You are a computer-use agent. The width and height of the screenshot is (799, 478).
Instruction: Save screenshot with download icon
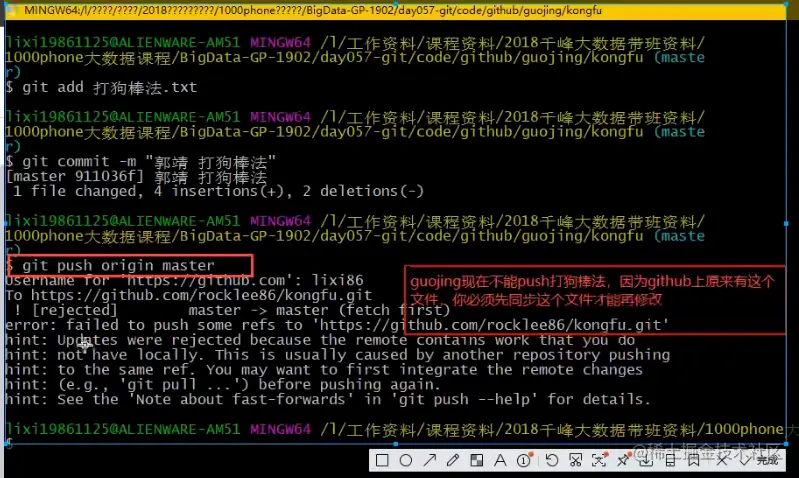(646, 461)
